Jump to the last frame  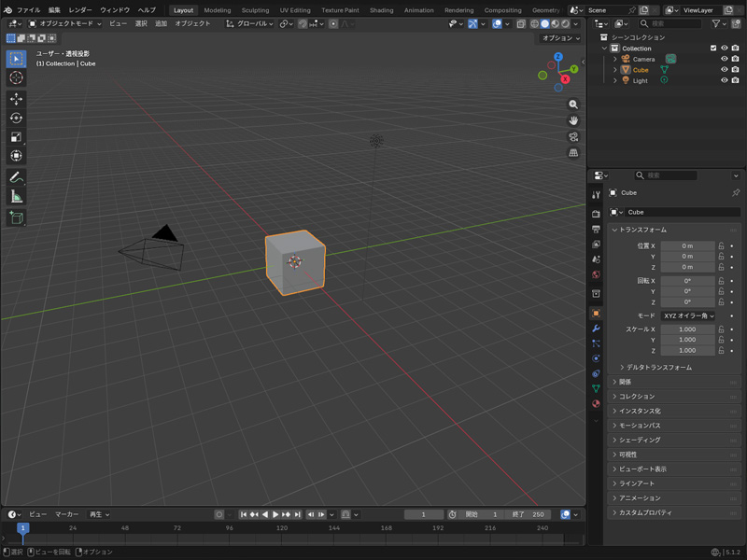[x=297, y=515]
